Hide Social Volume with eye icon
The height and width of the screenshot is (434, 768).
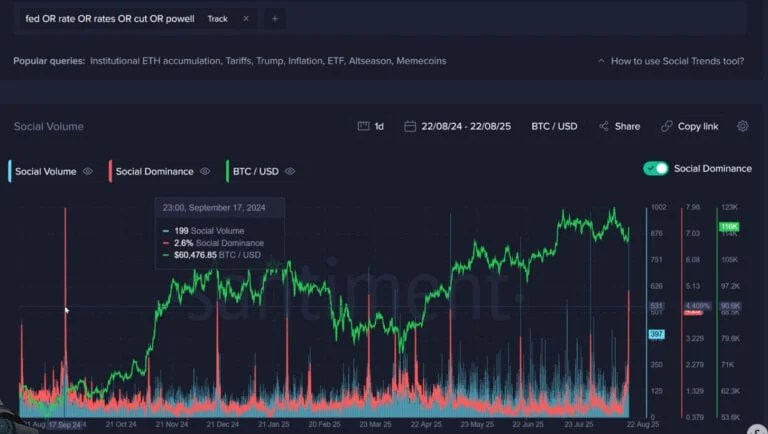tap(88, 172)
